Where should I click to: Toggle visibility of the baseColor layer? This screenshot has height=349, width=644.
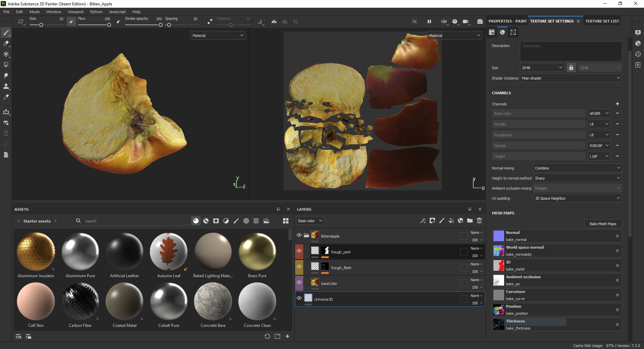pyautogui.click(x=299, y=282)
